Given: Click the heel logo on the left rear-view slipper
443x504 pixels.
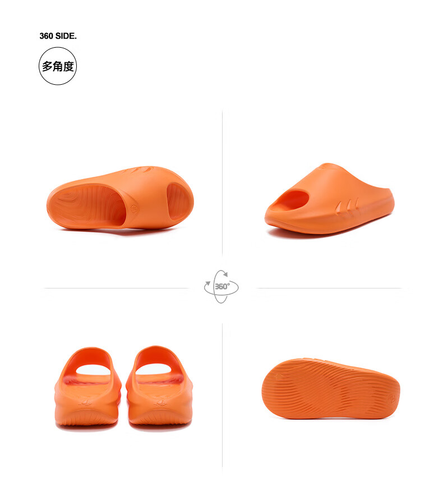Looking at the screenshot, I should 86,403.
